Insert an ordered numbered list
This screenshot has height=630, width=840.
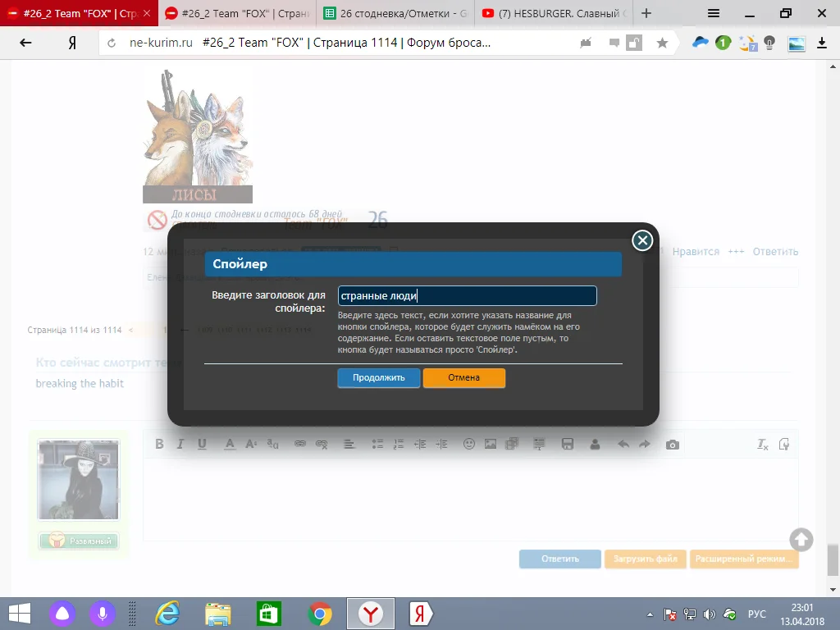pyautogui.click(x=399, y=444)
